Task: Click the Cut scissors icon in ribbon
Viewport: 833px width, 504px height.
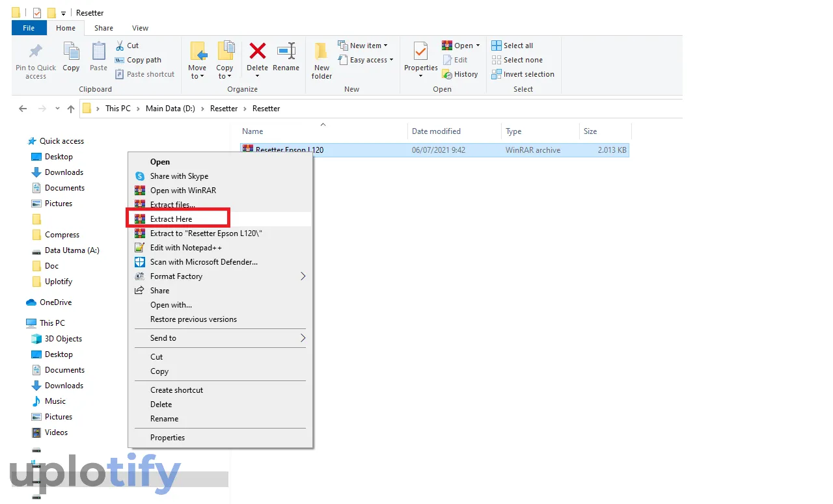Action: point(120,46)
